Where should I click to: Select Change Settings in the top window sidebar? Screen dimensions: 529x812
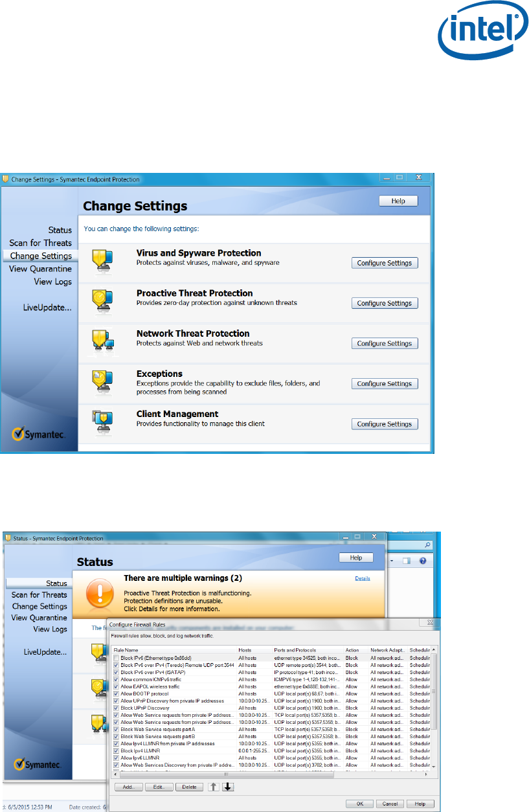pyautogui.click(x=41, y=256)
